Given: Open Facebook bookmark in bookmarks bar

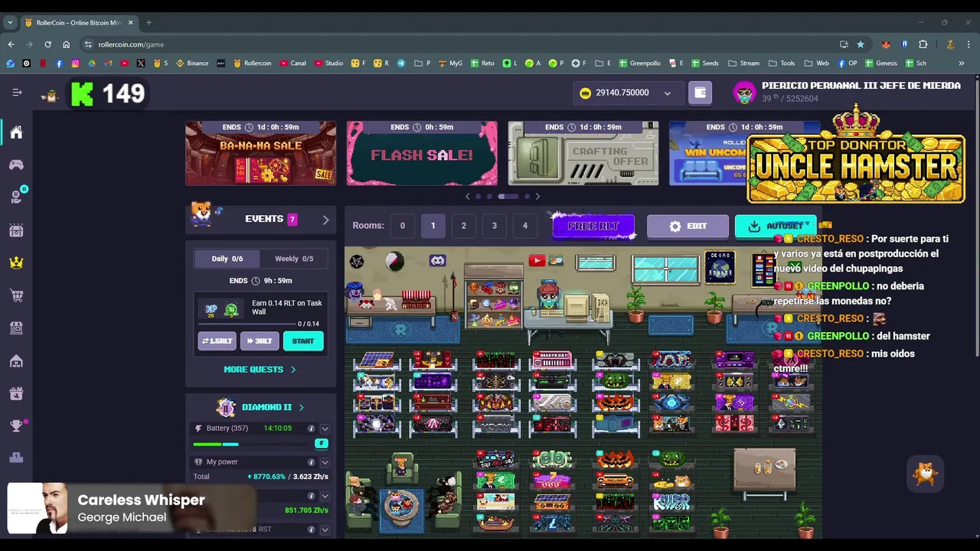Looking at the screenshot, I should pyautogui.click(x=59, y=63).
